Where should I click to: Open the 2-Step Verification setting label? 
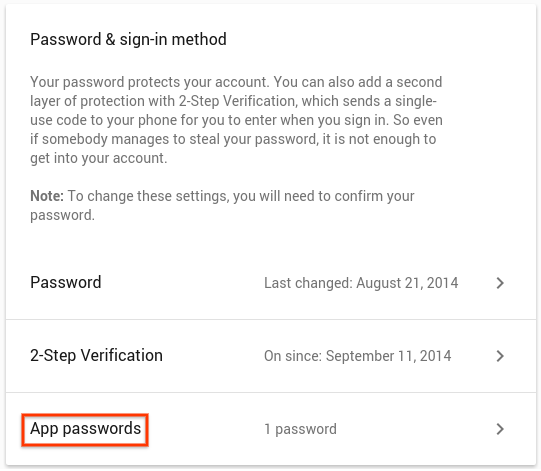96,356
